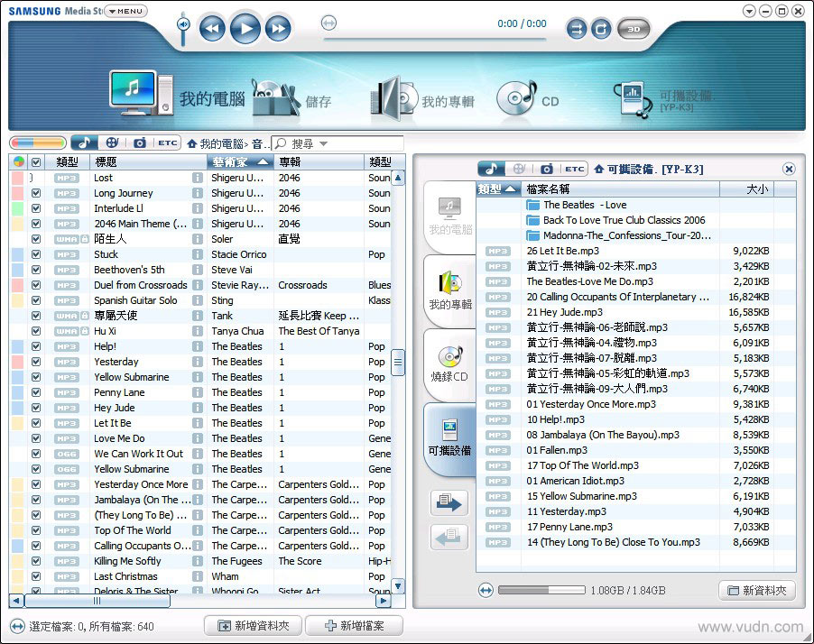
Task: Open info icon for Let It Be track
Action: point(198,423)
